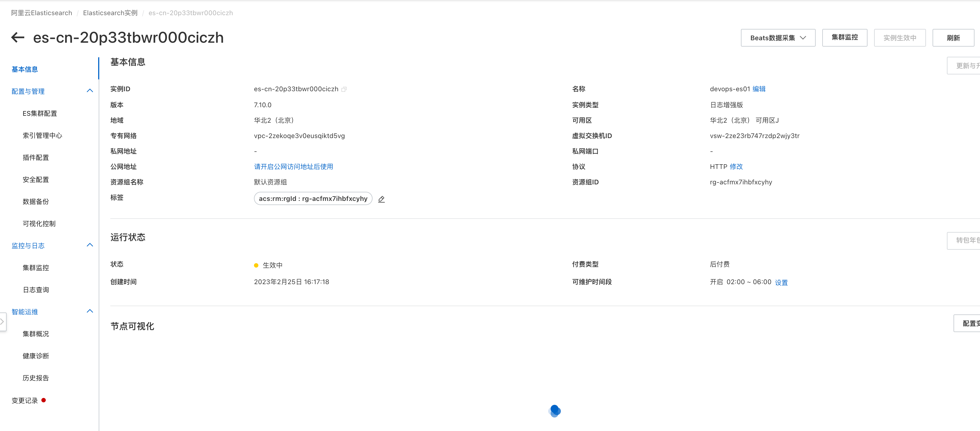Collapse the 智能运维 section
980x431 pixels.
(90, 311)
